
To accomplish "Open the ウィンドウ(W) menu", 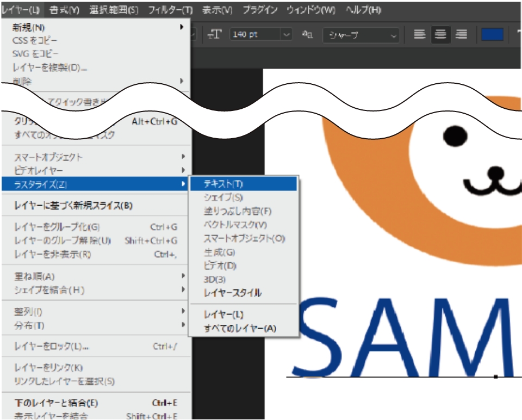I will [311, 10].
